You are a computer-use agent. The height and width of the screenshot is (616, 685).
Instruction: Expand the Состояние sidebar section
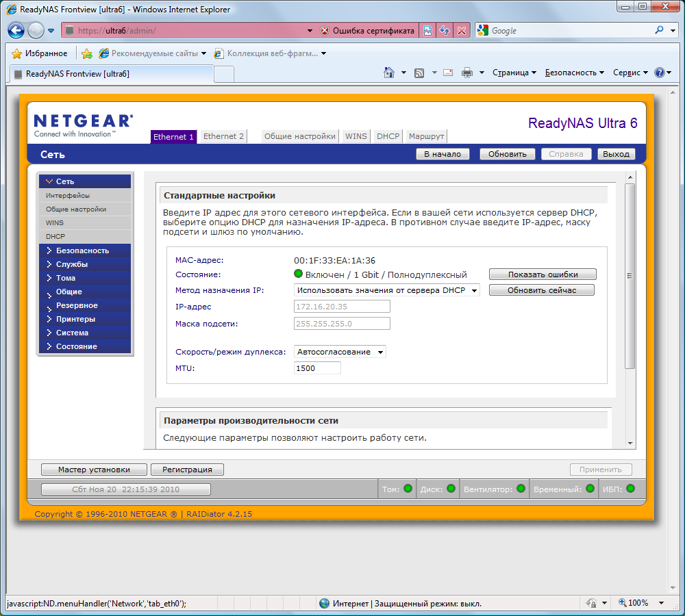pos(85,346)
